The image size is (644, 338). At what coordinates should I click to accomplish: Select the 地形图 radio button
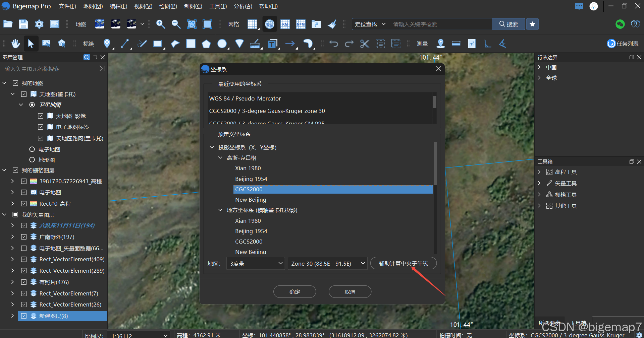tap(32, 160)
